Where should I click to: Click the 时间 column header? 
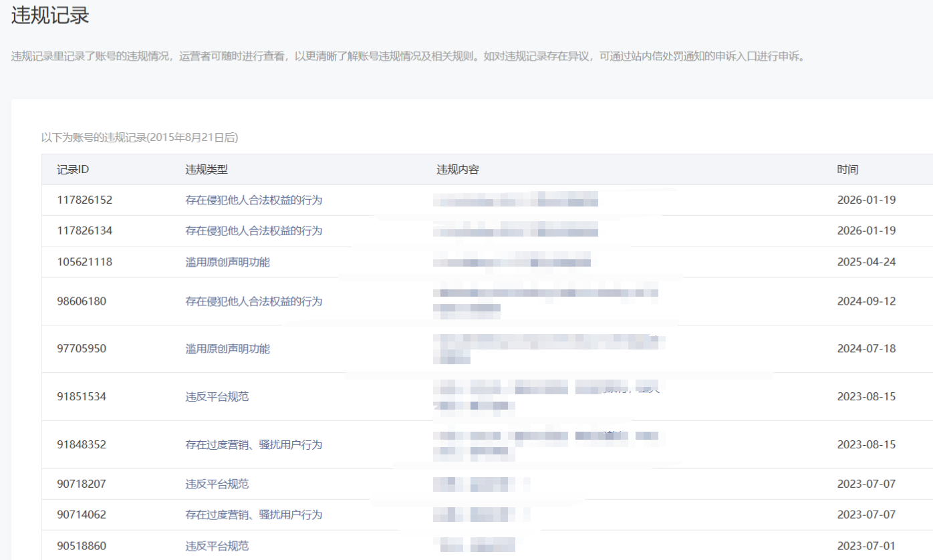847,170
